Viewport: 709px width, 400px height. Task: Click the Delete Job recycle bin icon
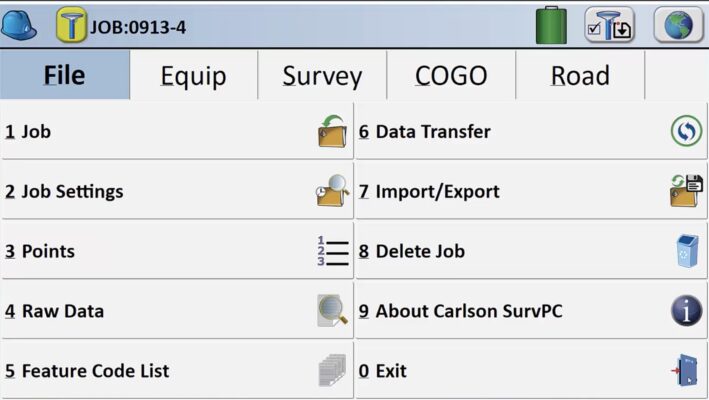tap(687, 251)
